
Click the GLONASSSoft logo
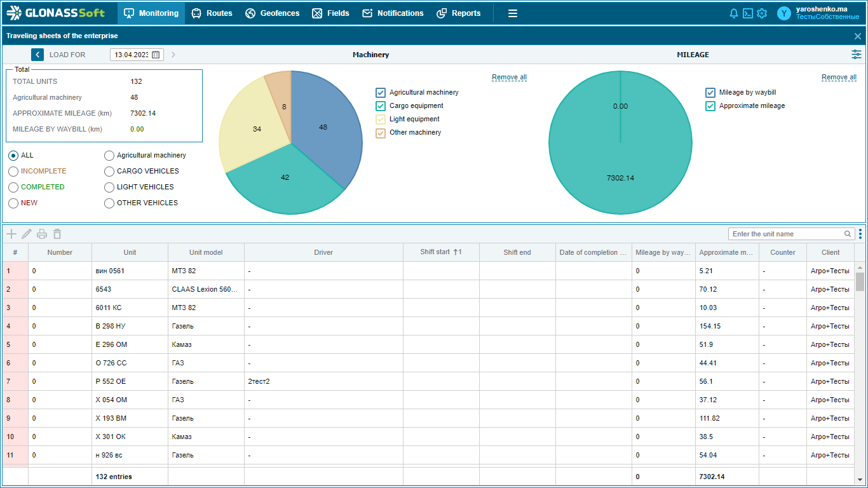point(55,13)
